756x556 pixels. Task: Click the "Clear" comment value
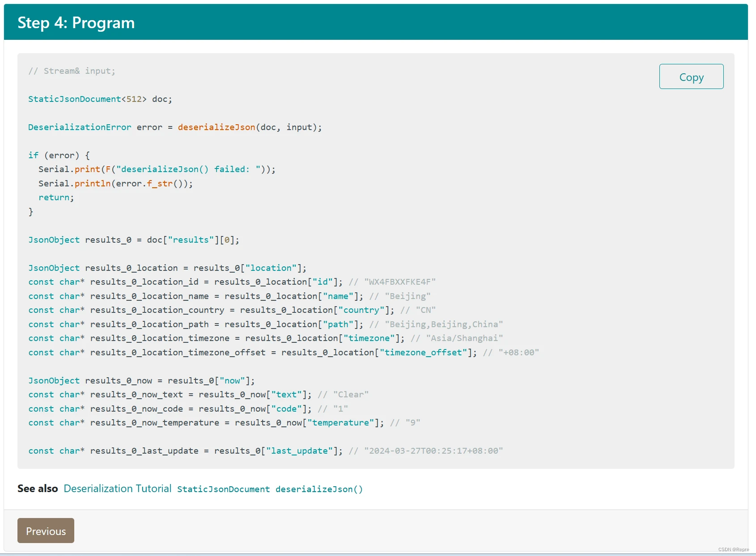click(351, 395)
